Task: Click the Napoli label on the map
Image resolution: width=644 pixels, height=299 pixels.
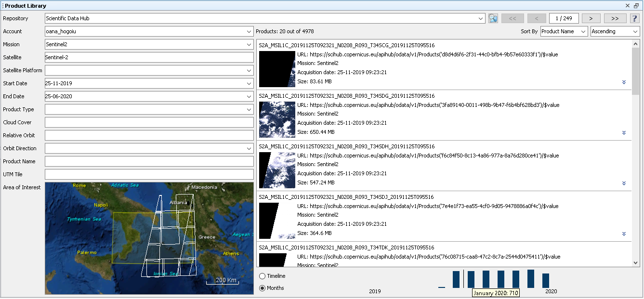Action: [101, 205]
